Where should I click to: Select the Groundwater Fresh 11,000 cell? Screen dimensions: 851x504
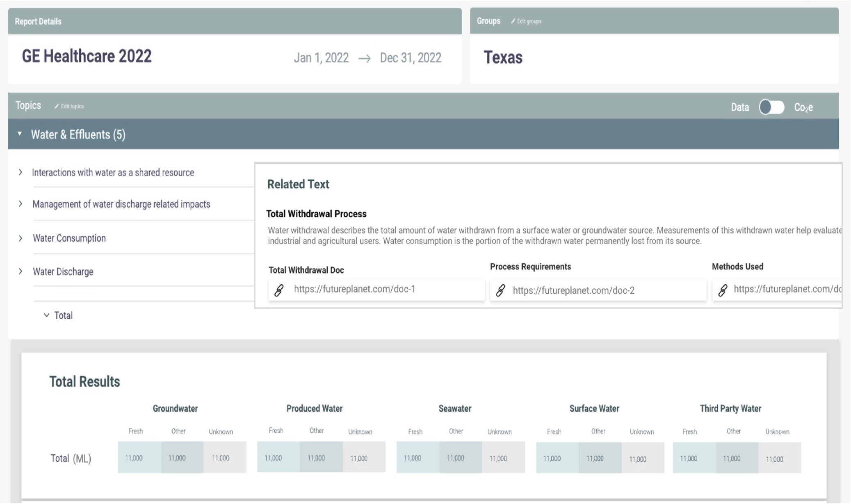(x=139, y=458)
